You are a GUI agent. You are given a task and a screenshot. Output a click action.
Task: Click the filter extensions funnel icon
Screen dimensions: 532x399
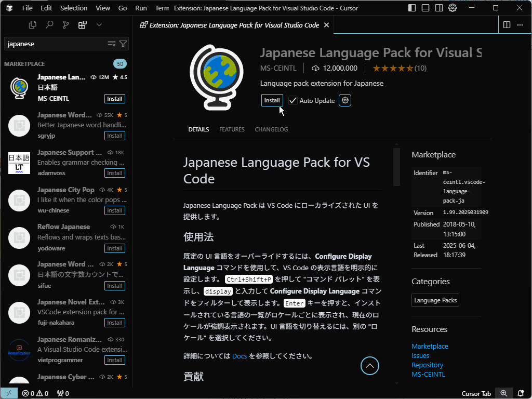[x=123, y=44]
